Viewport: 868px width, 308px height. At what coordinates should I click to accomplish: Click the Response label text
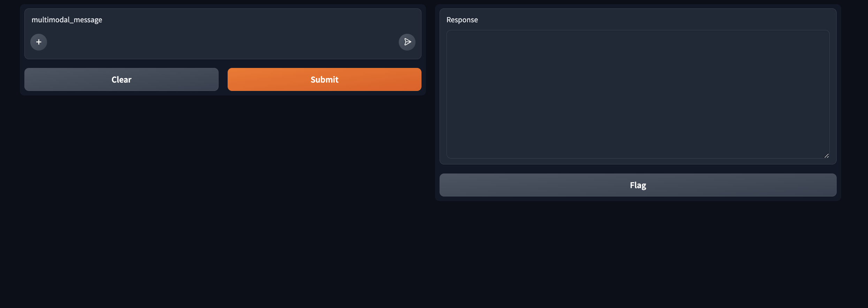coord(462,20)
